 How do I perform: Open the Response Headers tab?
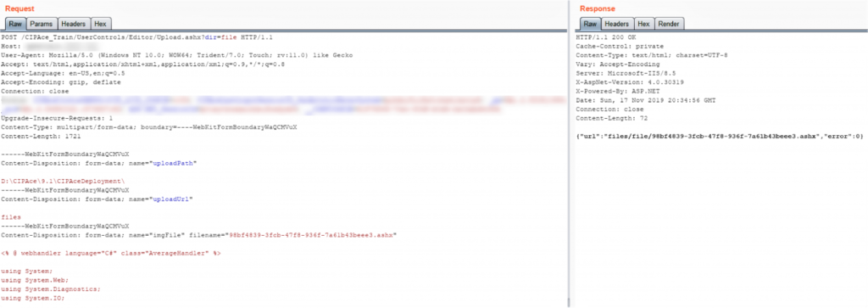(x=617, y=24)
